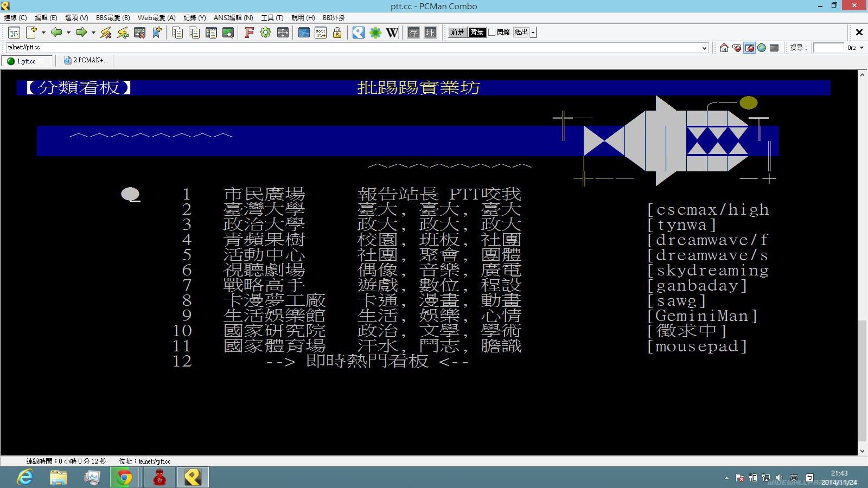This screenshot has width=868, height=488.
Task: Click the dark terminal window icon
Action: [774, 48]
